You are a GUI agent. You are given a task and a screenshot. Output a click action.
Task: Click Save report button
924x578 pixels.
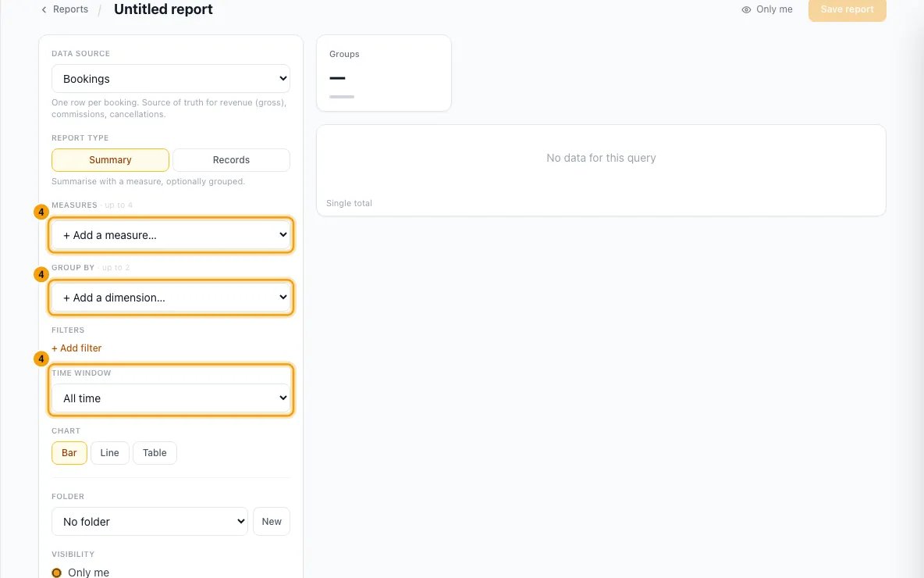847,9
